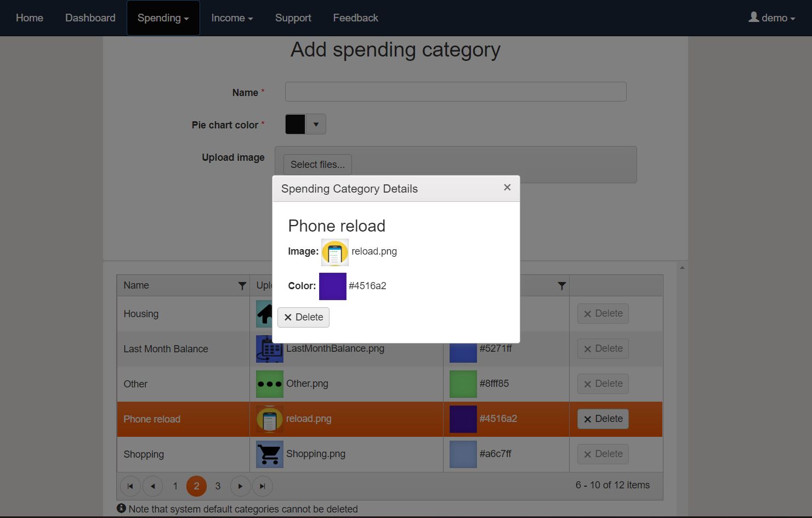This screenshot has height=518, width=812.
Task: Click the Other.png three-dots icon
Action: (270, 384)
